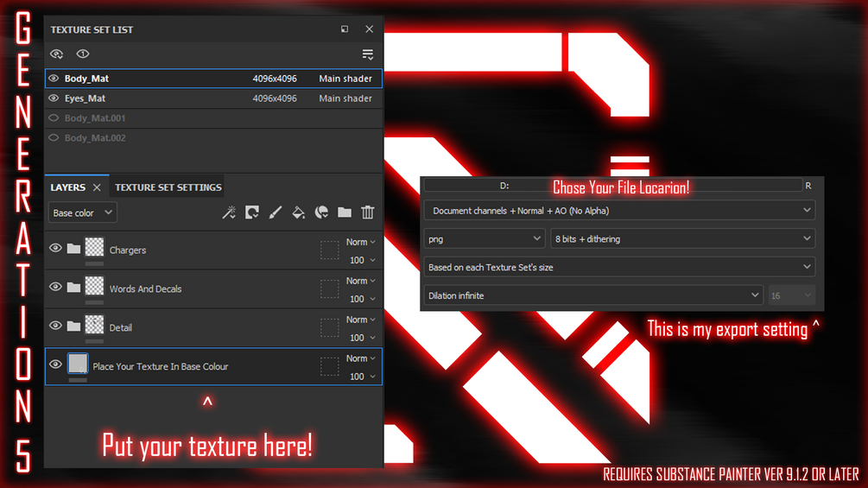This screenshot has height=488, width=868.
Task: Undock the Texture Set List panel
Action: pos(345,29)
